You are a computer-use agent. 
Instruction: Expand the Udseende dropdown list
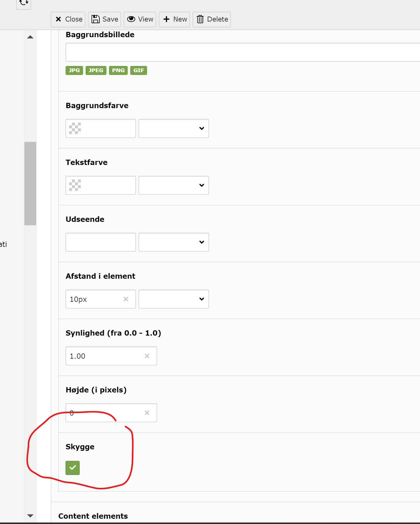174,242
